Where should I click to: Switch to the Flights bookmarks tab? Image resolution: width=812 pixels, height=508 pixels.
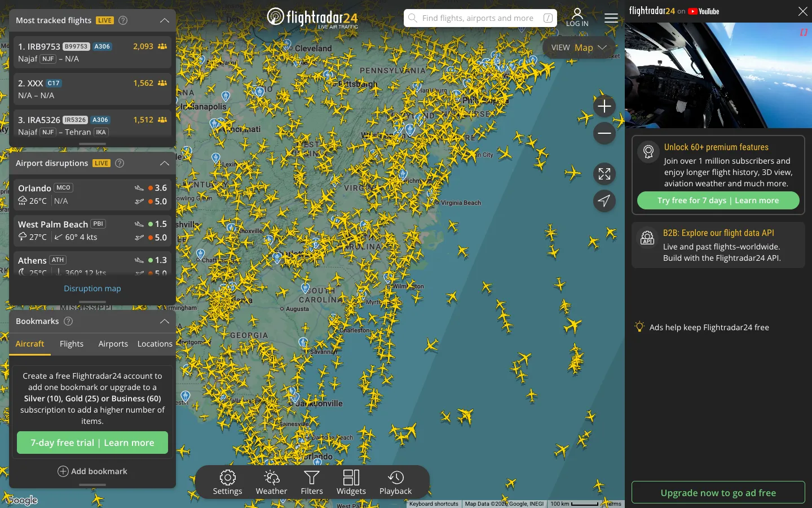click(72, 344)
